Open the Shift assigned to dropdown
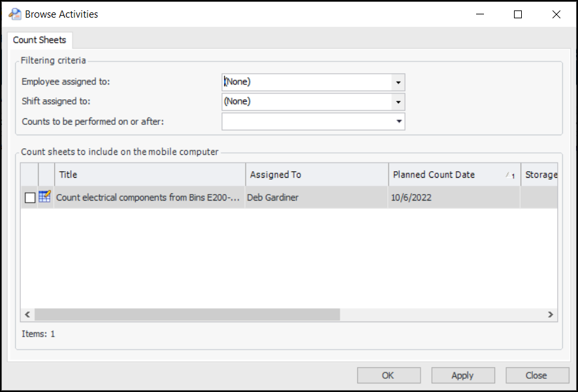 tap(397, 102)
